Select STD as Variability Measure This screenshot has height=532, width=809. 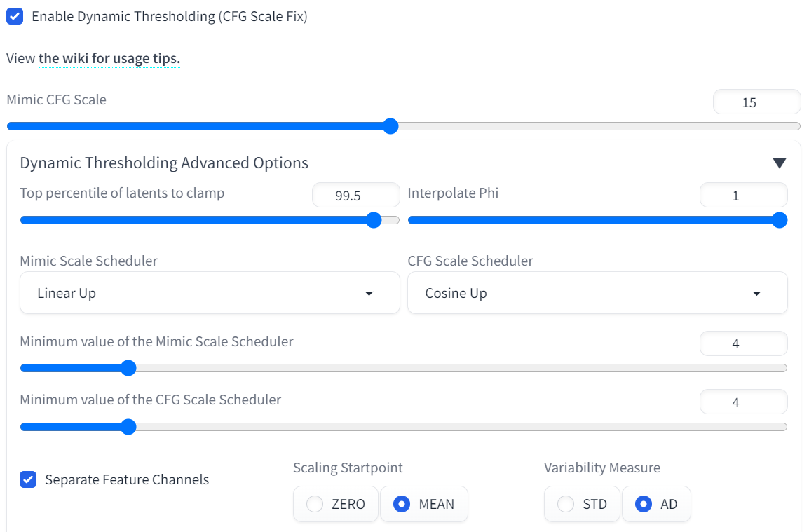pyautogui.click(x=566, y=504)
